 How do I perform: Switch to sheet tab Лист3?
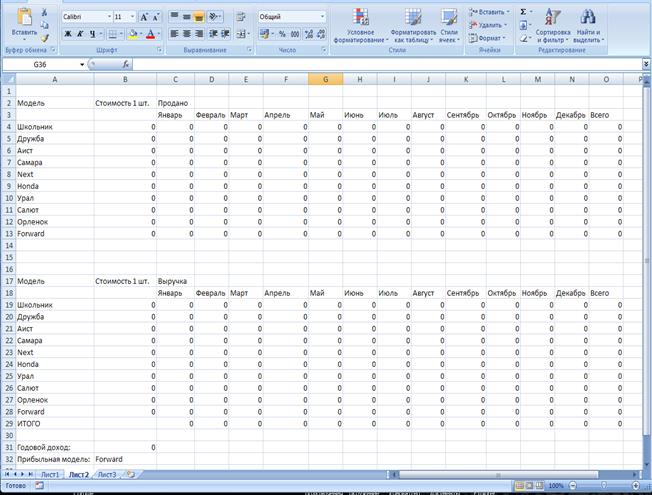coord(106,474)
